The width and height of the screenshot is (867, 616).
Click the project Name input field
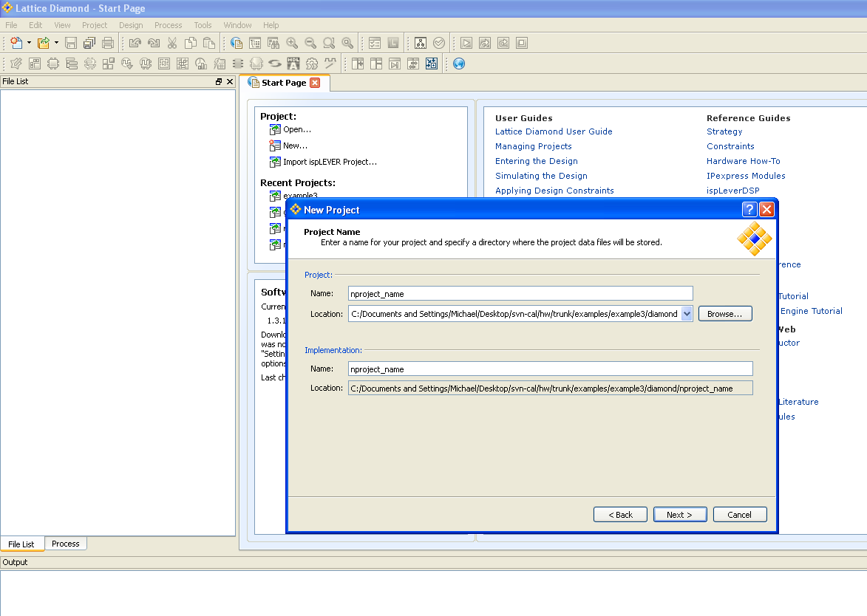point(520,293)
